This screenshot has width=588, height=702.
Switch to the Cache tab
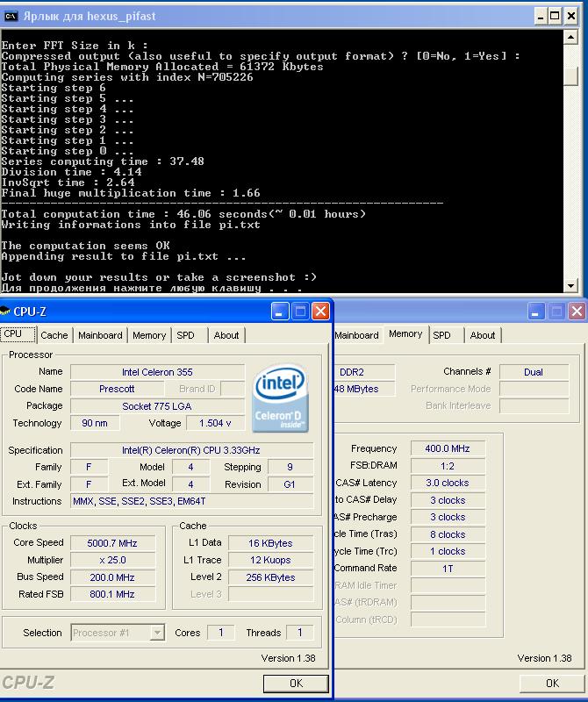click(x=54, y=335)
